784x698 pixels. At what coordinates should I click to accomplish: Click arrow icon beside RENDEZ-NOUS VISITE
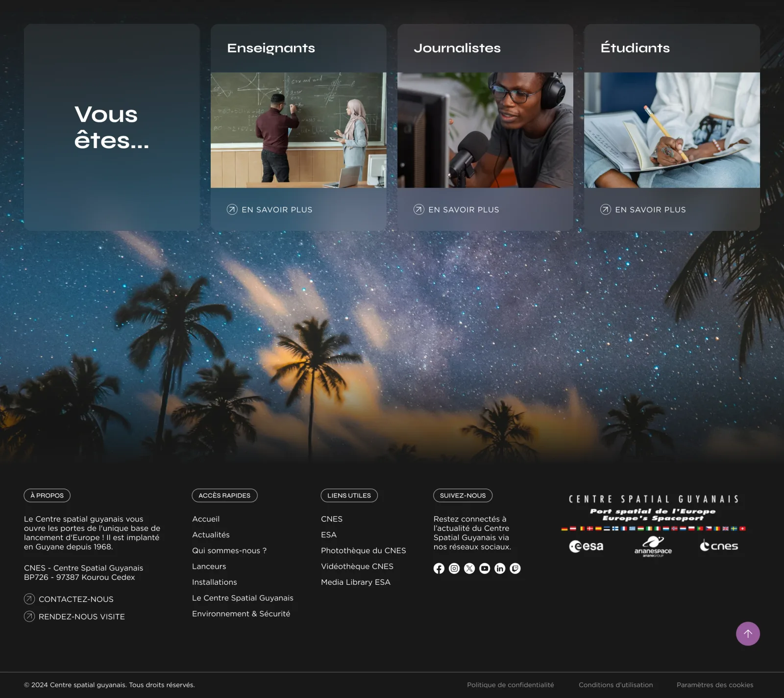(x=29, y=616)
